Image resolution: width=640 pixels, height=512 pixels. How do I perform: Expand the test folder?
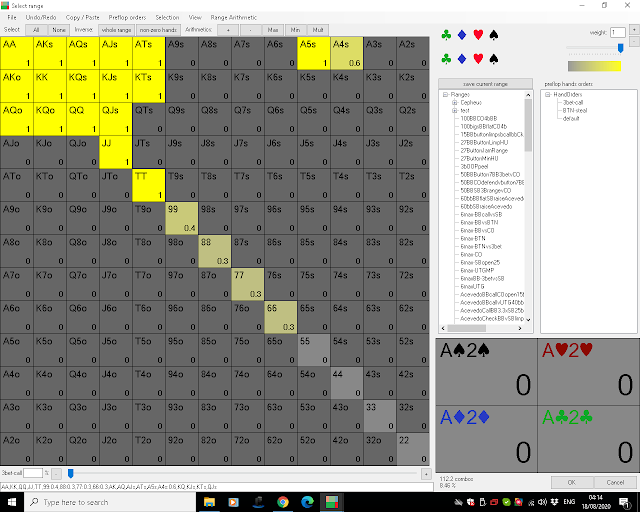(454, 111)
